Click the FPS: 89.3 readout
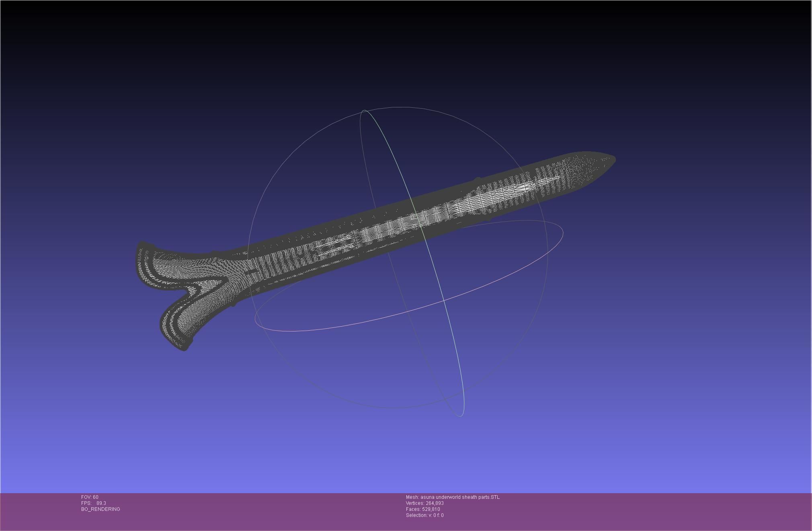 pyautogui.click(x=94, y=503)
